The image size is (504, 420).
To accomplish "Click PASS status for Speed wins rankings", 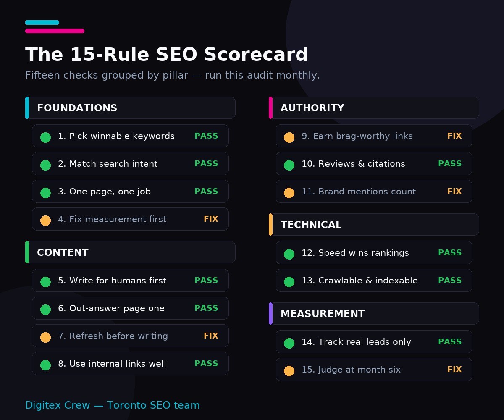I will pyautogui.click(x=450, y=253).
